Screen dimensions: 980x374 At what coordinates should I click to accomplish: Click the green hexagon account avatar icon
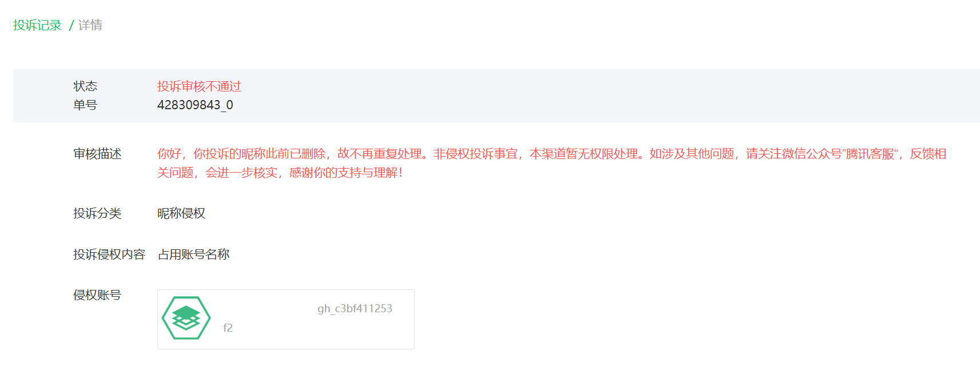[186, 318]
